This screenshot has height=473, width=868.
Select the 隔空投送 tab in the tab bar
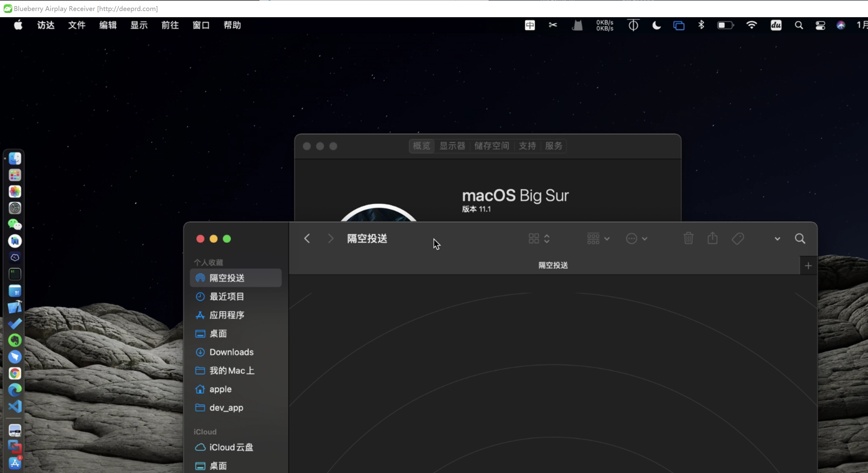(553, 265)
